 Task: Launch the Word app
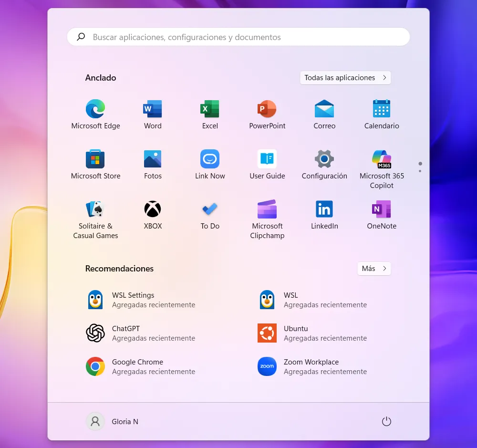153,115
